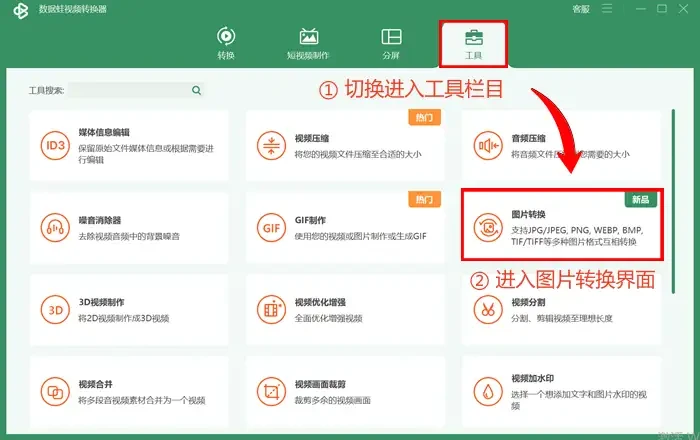Viewport: 700px width, 440px height.
Task: Open the GIF制作 icon
Action: coord(271,228)
